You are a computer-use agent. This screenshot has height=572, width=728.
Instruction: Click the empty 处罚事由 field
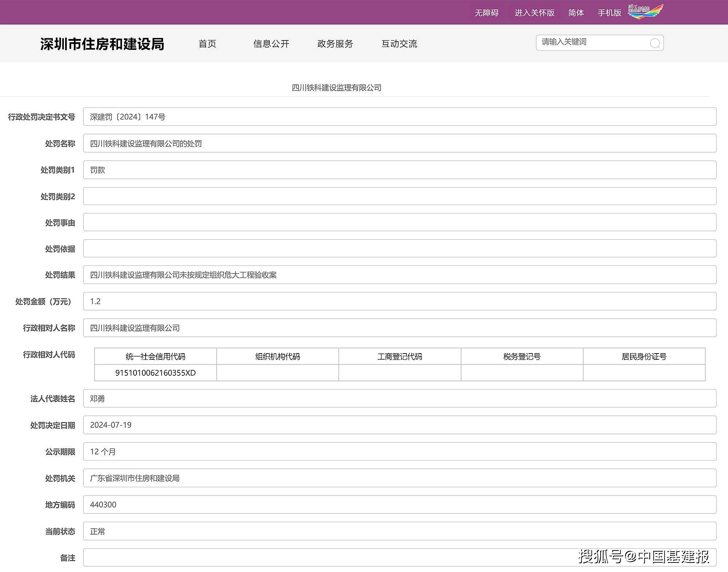tap(400, 222)
